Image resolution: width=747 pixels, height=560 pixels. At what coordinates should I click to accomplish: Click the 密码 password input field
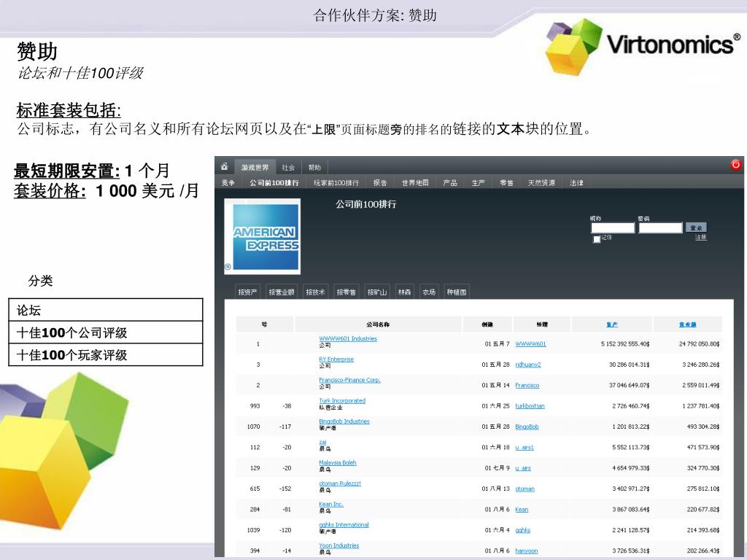[x=660, y=228]
